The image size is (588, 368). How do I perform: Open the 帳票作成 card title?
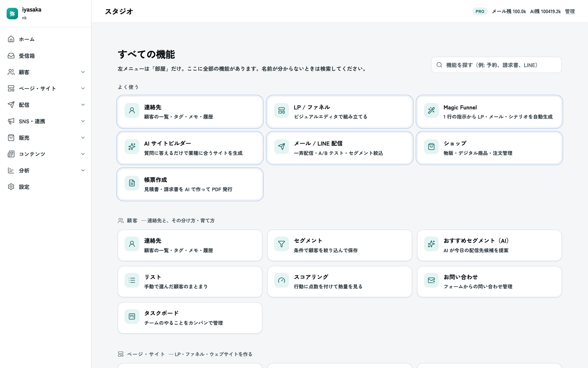(x=155, y=180)
